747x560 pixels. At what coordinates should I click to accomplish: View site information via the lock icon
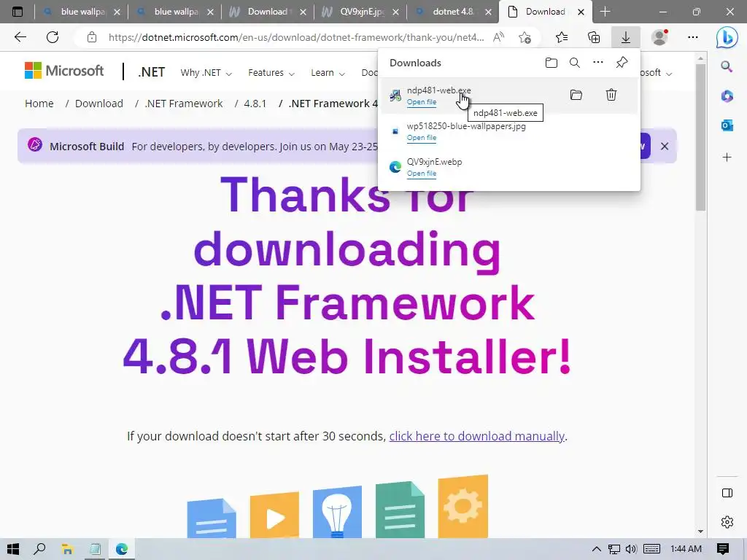point(92,38)
